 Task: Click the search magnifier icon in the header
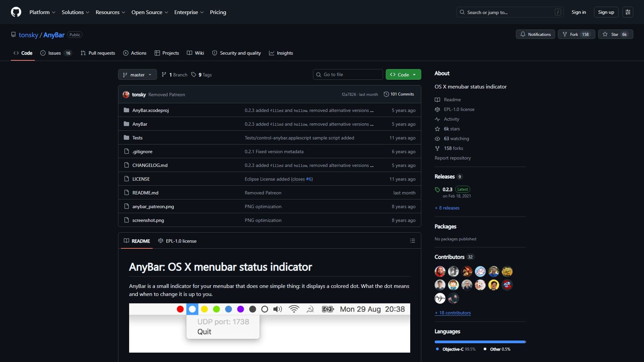(462, 12)
